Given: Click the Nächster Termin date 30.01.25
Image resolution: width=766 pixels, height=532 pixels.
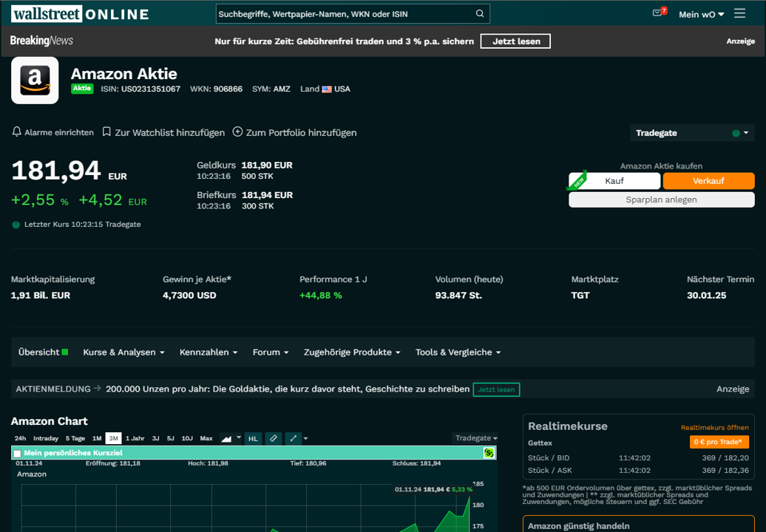Looking at the screenshot, I should click(706, 296).
